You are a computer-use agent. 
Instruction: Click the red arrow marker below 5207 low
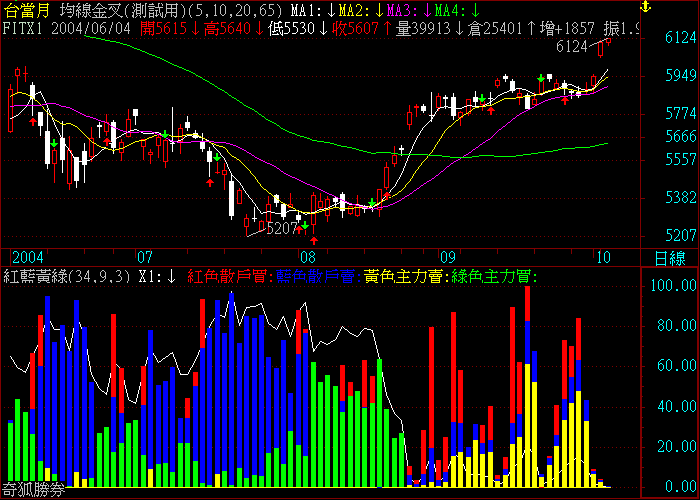pyautogui.click(x=314, y=240)
